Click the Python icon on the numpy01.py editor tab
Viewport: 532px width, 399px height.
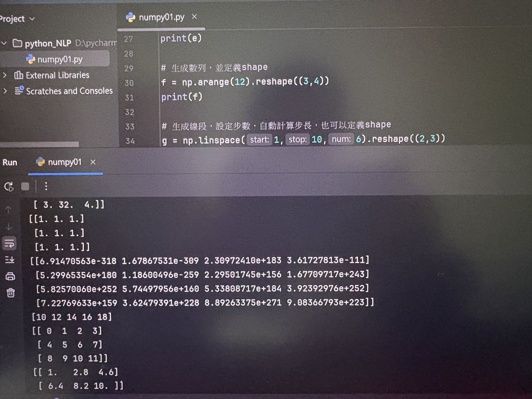pos(130,16)
